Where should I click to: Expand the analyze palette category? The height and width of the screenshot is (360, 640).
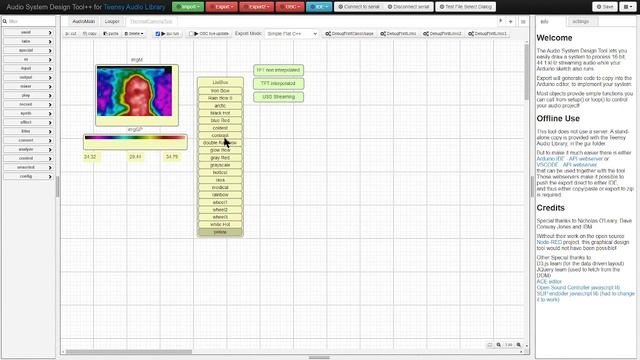pos(28,149)
